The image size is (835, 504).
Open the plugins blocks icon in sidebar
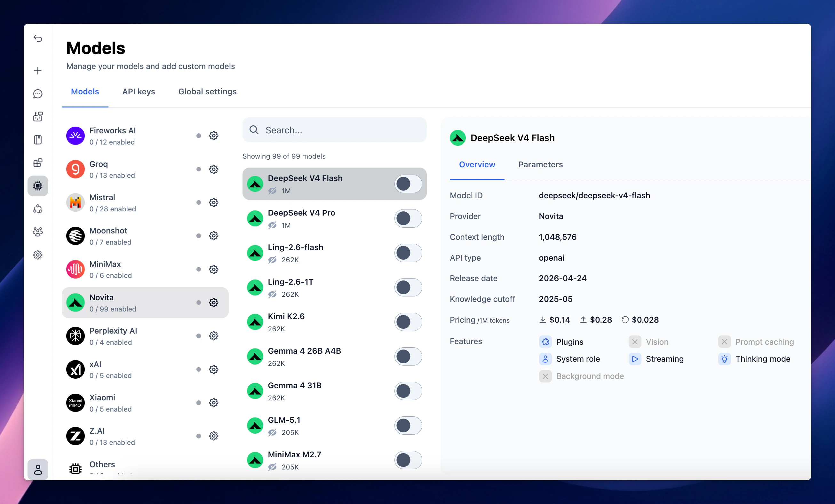pyautogui.click(x=38, y=162)
